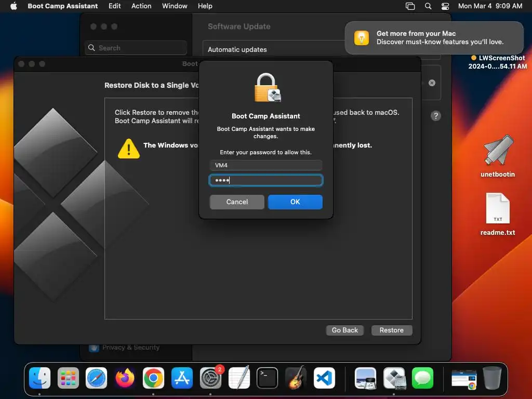
Task: Click the lock icon in the password dialog
Action: click(x=268, y=88)
